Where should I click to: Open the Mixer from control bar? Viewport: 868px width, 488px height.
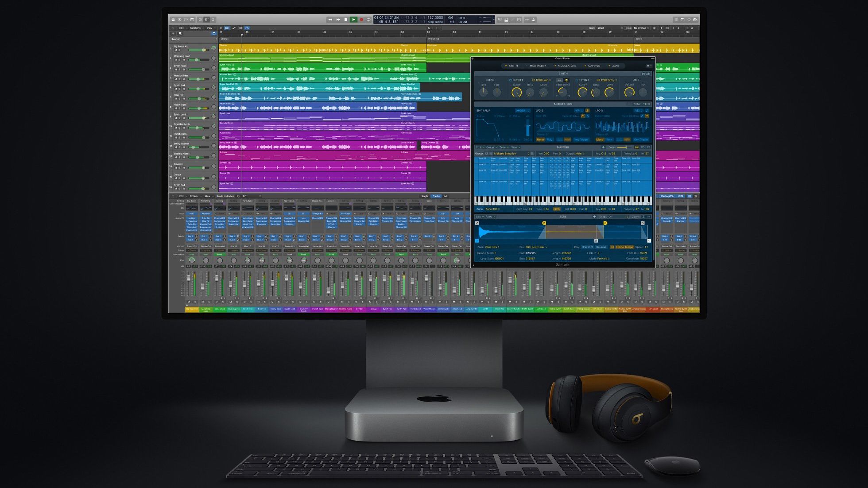[207, 19]
